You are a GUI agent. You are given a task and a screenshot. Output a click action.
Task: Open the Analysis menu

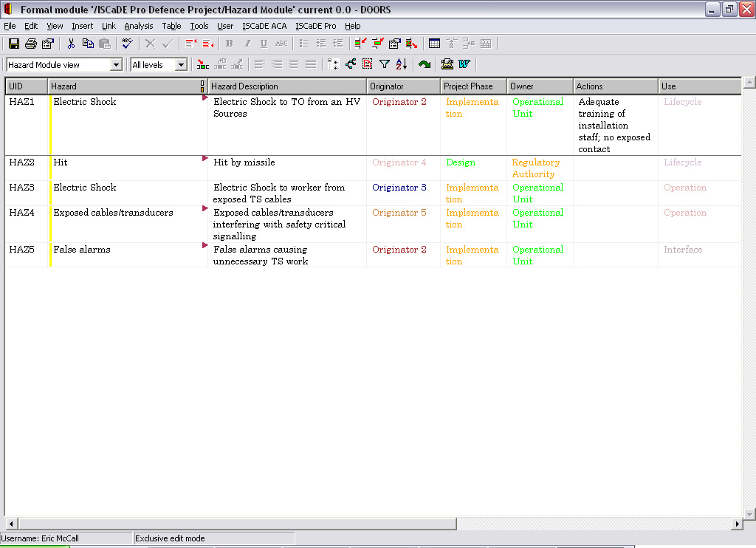pyautogui.click(x=138, y=26)
